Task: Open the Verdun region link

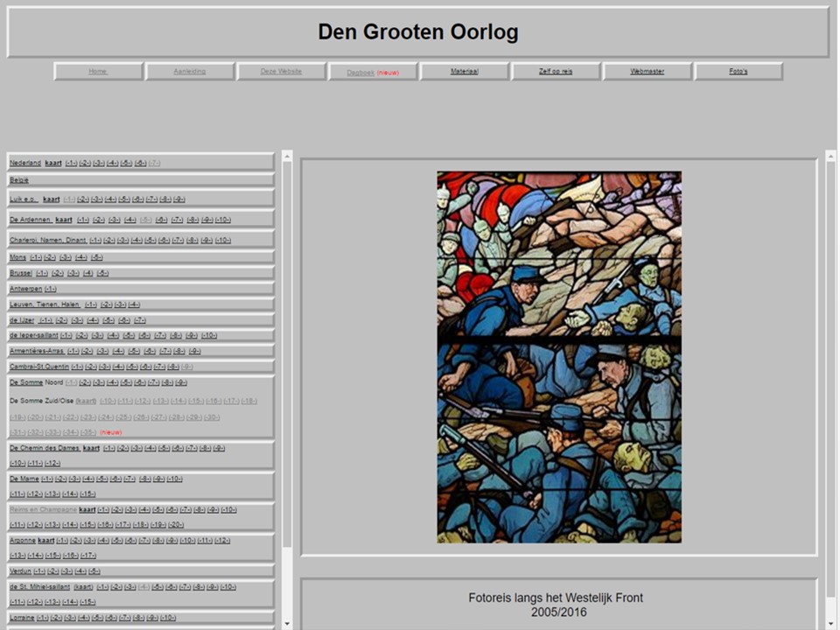Action: click(x=20, y=571)
